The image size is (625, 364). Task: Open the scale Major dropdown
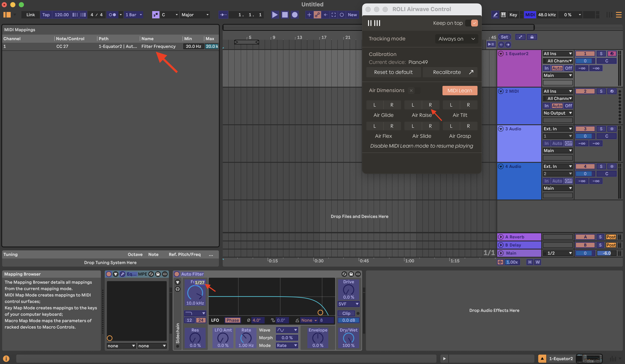(x=195, y=15)
